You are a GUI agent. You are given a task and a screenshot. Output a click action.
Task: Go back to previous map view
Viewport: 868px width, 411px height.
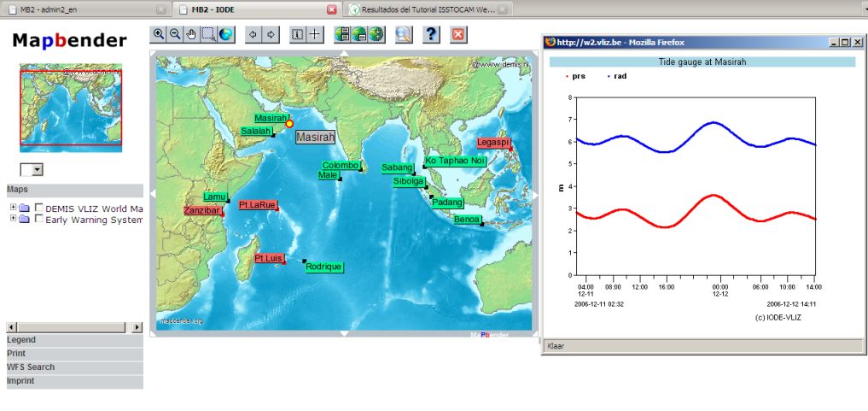253,34
